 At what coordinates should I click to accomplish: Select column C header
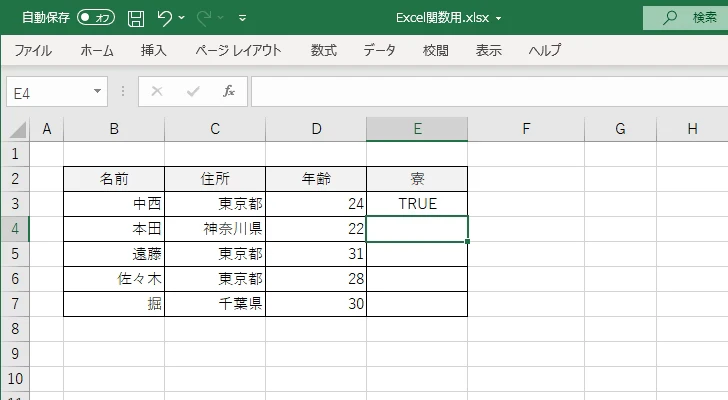point(215,129)
